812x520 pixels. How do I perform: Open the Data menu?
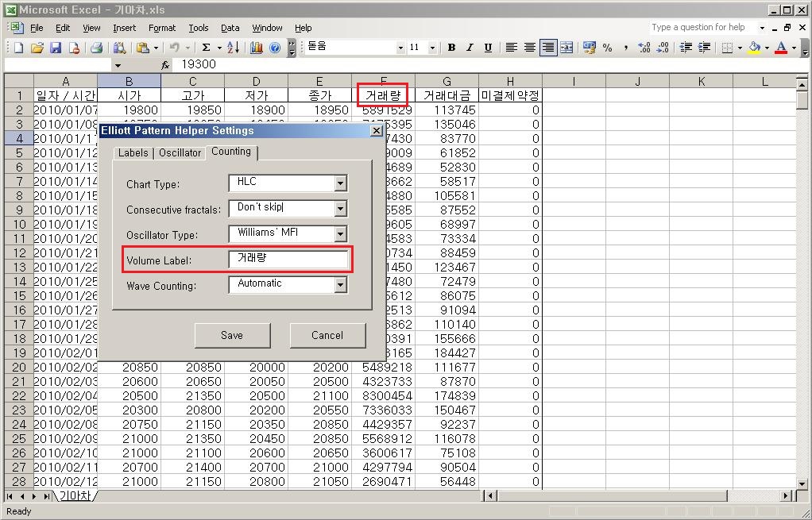[x=230, y=27]
